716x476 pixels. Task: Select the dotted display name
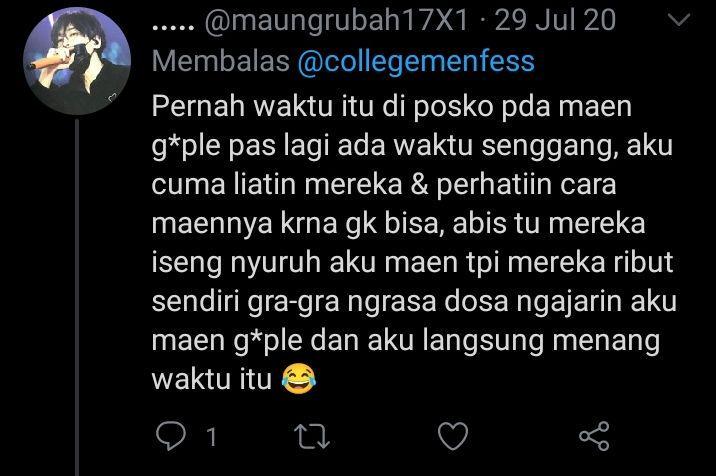pos(173,27)
